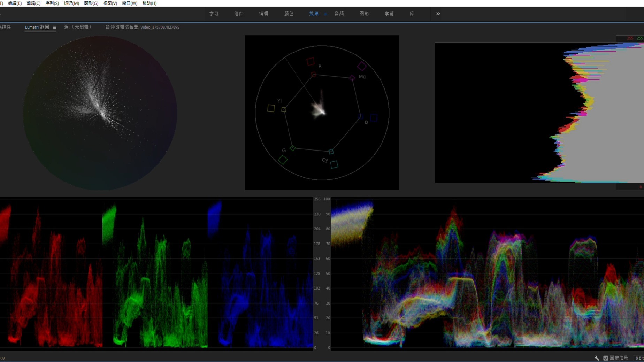
Task: Click the histogram scope display
Action: pyautogui.click(x=539, y=113)
